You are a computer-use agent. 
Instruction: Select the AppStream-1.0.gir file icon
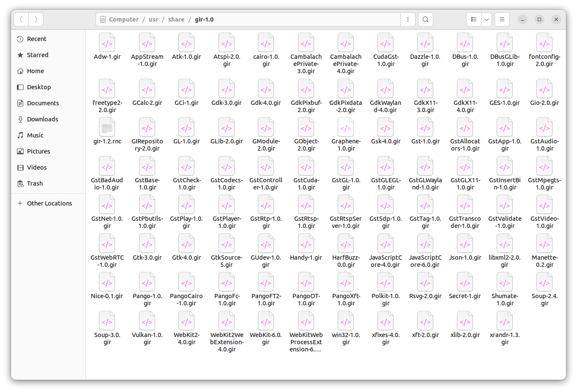tap(147, 43)
